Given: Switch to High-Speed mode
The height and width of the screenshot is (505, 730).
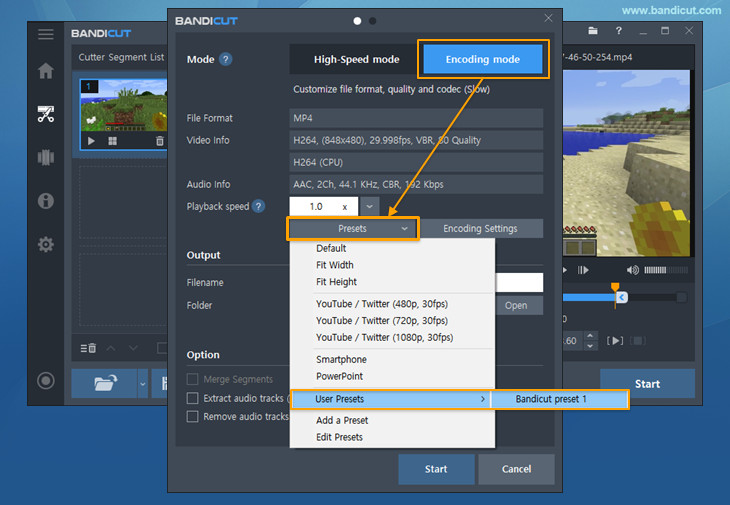Looking at the screenshot, I should (x=356, y=60).
